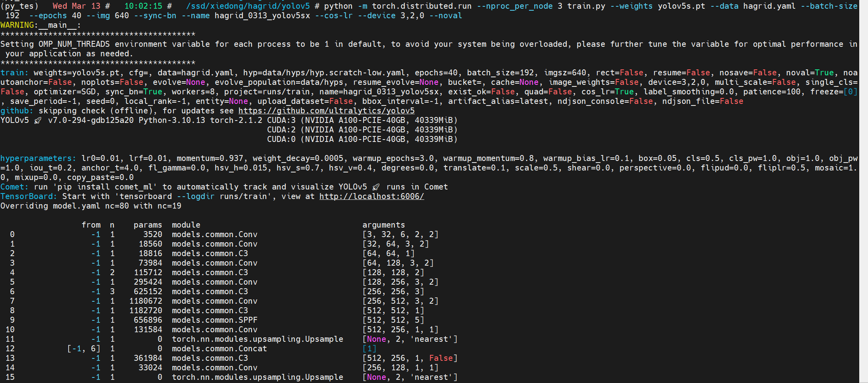The width and height of the screenshot is (868, 383).
Task: Click 'hagrid_0313_yolov5sx' in the command line
Action: [262, 15]
